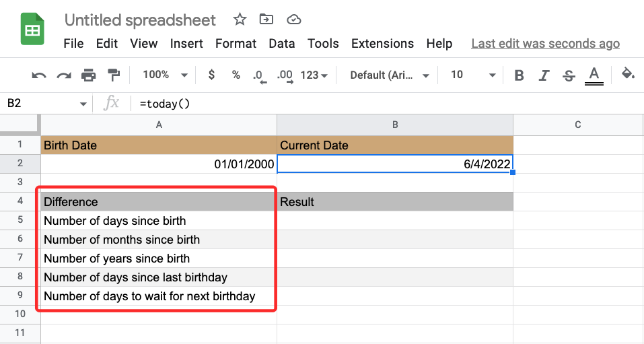This screenshot has height=344, width=644.
Task: Select row 9 header
Action: tap(20, 296)
